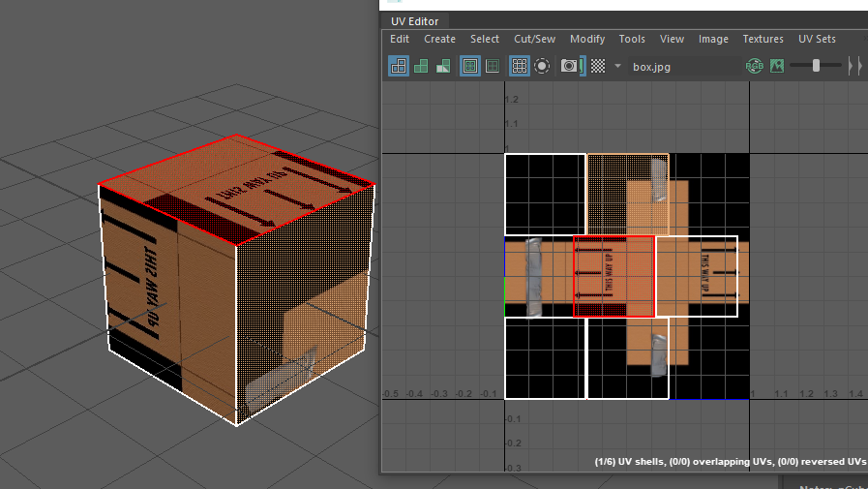868x489 pixels.
Task: Click the image display icon beside RGB
Action: [x=776, y=66]
